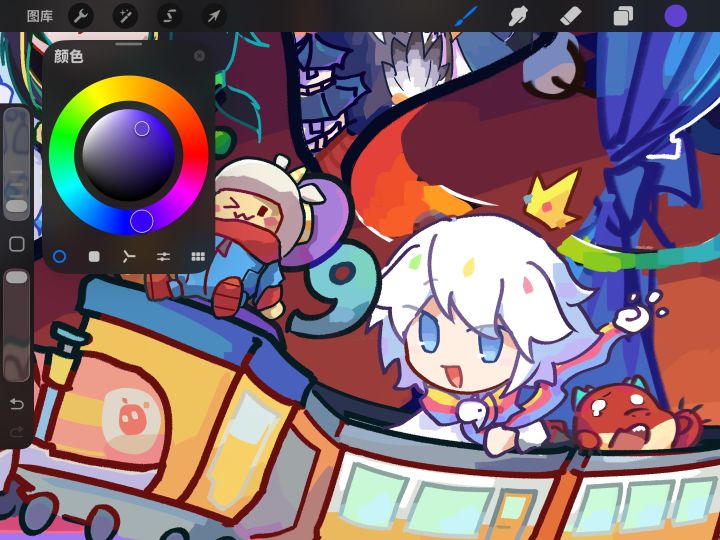Select the Eraser tool

(571, 16)
